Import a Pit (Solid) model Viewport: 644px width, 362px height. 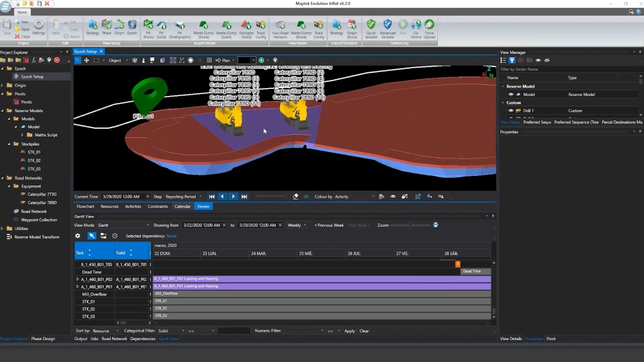tap(161, 29)
